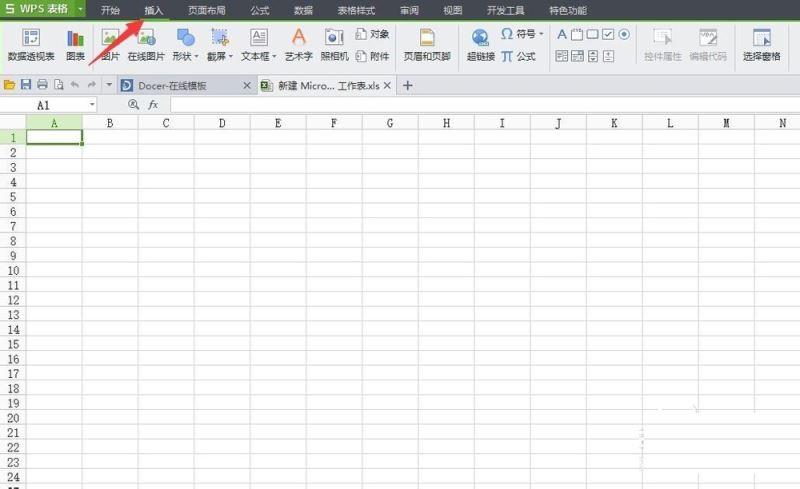Switch to the 页面布局 ribbon tab

(x=206, y=10)
